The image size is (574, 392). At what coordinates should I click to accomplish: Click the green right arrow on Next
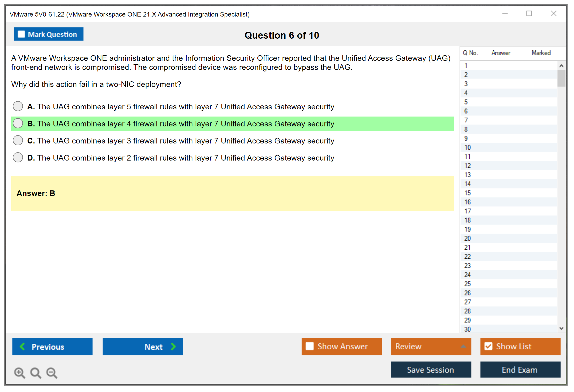pos(173,346)
